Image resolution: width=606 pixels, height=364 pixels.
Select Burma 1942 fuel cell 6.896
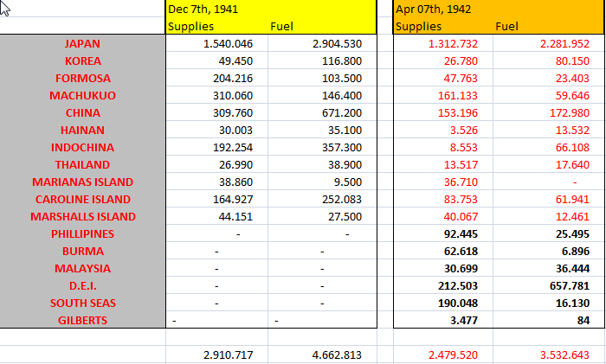[548, 252]
